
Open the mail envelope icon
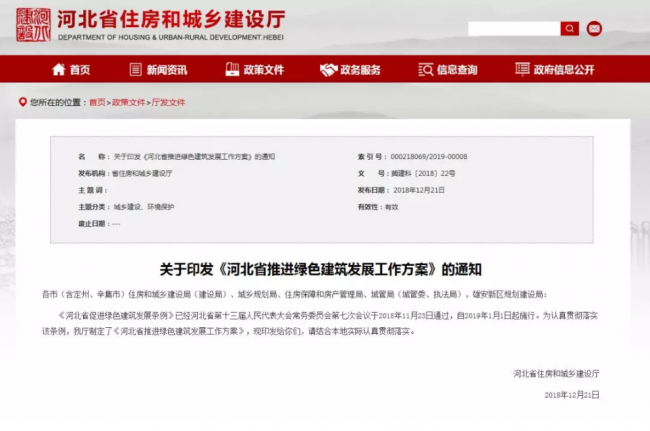594,29
